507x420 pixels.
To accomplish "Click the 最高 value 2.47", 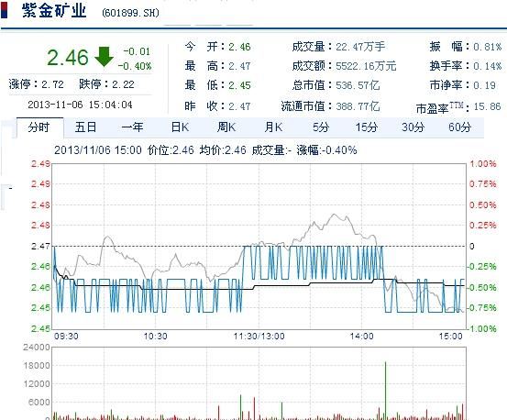I will (239, 66).
